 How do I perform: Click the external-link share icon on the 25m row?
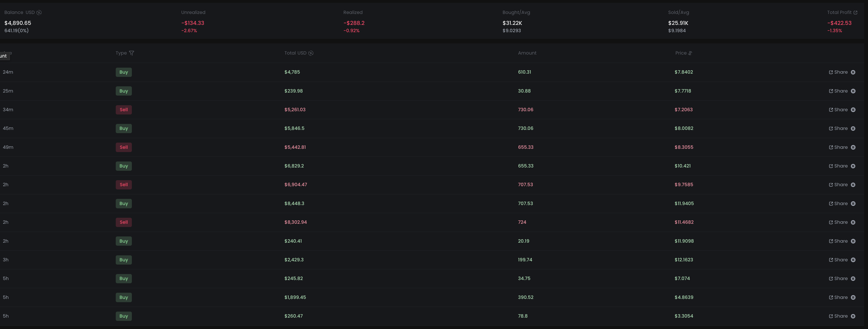(831, 91)
